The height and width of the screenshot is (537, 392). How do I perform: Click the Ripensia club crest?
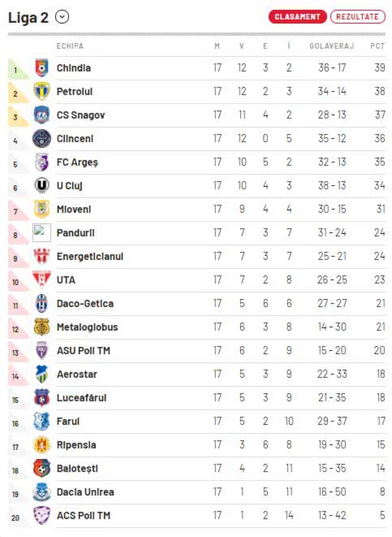tap(41, 445)
